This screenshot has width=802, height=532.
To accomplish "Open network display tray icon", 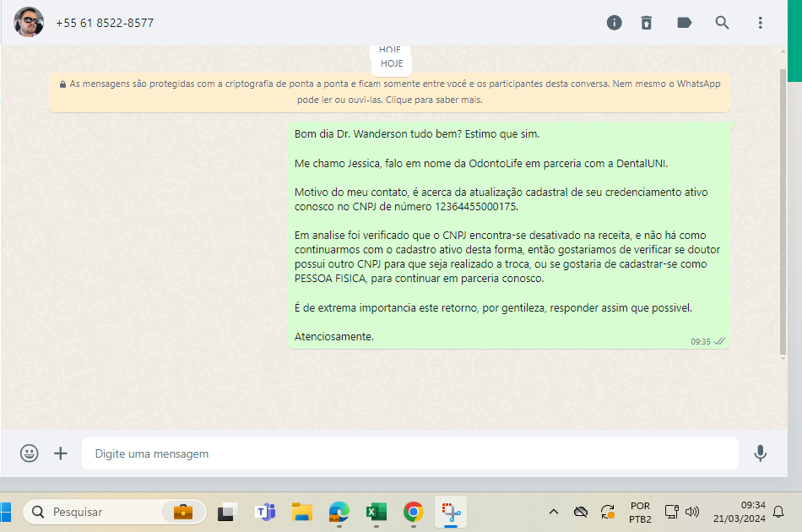I will 671,512.
